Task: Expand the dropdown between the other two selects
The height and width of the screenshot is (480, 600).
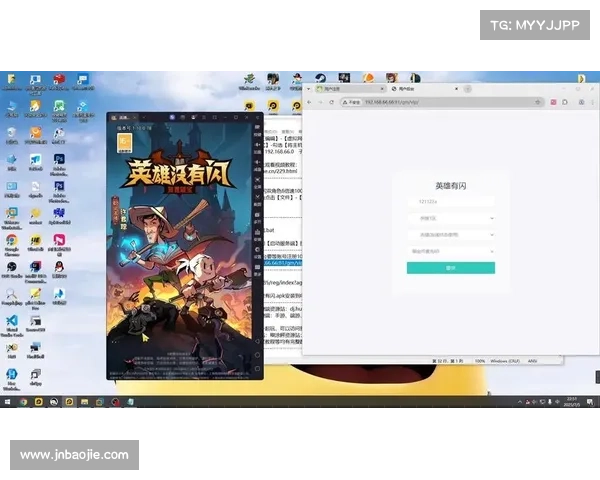Action: tap(451, 235)
